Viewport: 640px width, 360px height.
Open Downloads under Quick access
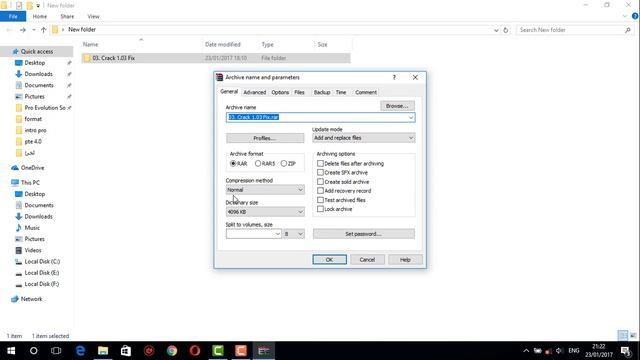point(38,74)
